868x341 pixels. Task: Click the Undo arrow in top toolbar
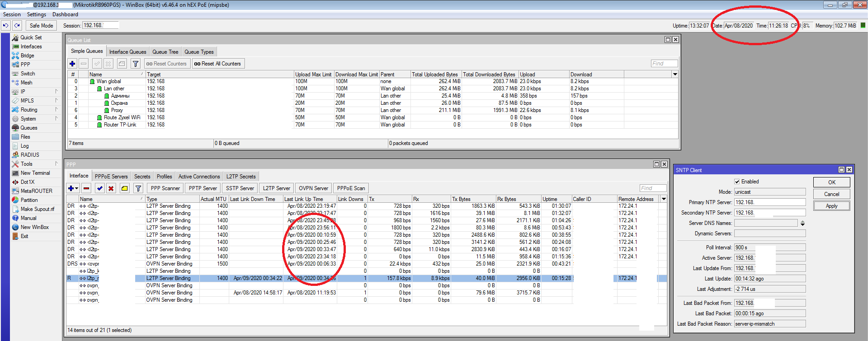[6, 26]
